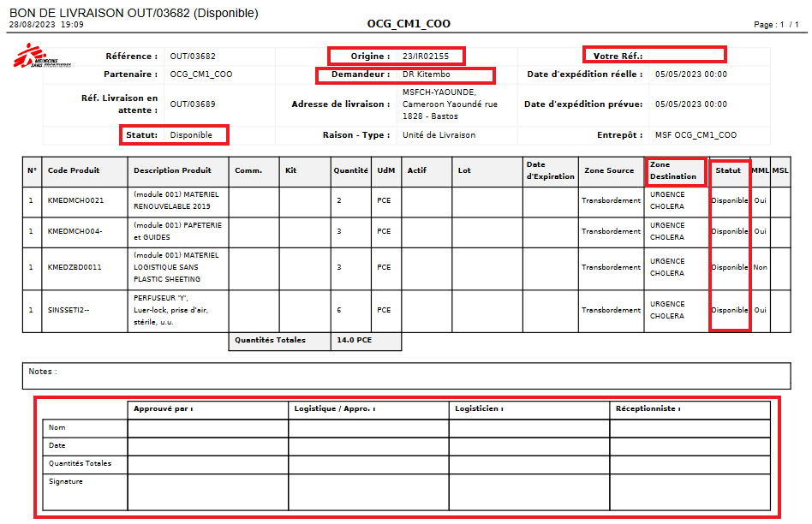This screenshot has width=812, height=524.
Task: Click the MML value Non for KMEDZBD0011
Action: point(760,267)
